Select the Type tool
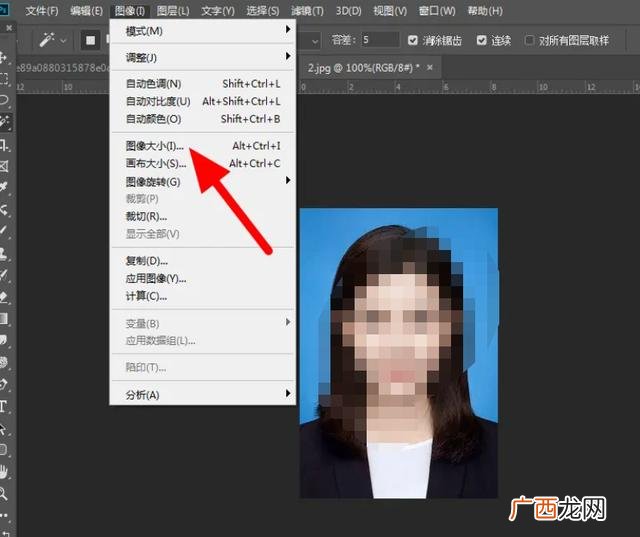640x537 pixels. click(3, 406)
